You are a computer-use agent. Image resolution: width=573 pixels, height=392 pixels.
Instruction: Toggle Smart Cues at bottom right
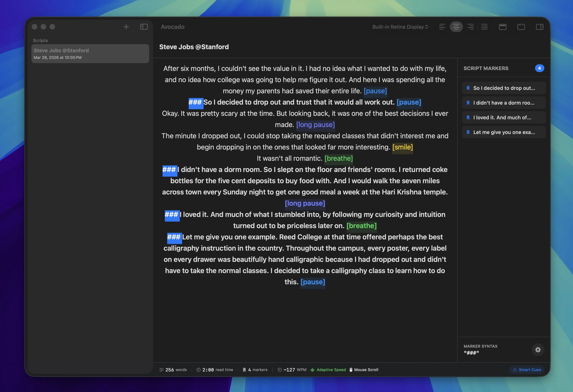(527, 370)
